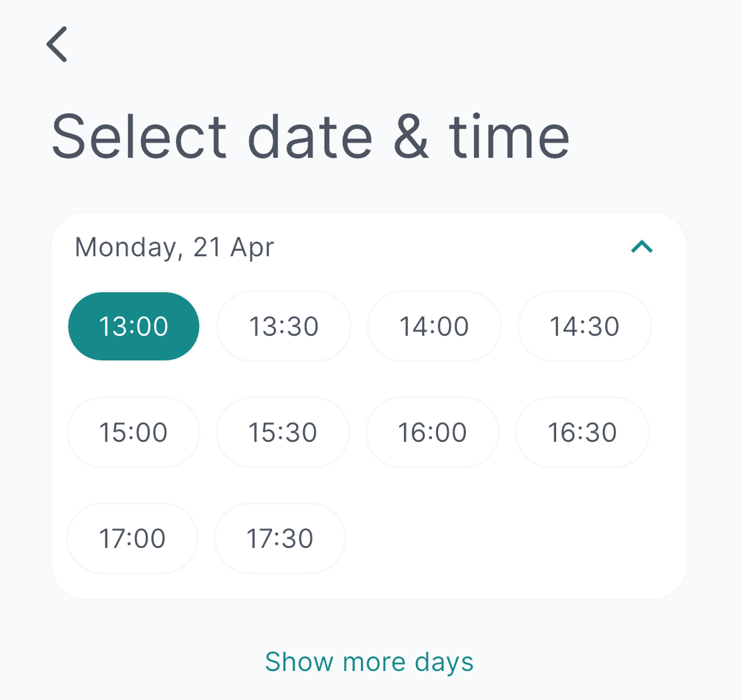Tap the latest available slot on Monday

pyautogui.click(x=280, y=538)
